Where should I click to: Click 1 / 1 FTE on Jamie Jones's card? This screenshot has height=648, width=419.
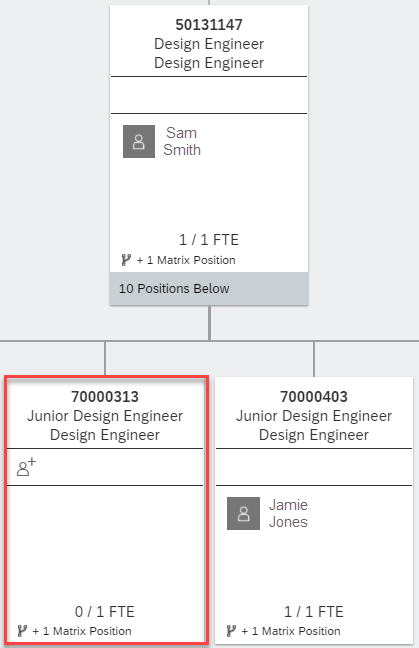pos(314,612)
